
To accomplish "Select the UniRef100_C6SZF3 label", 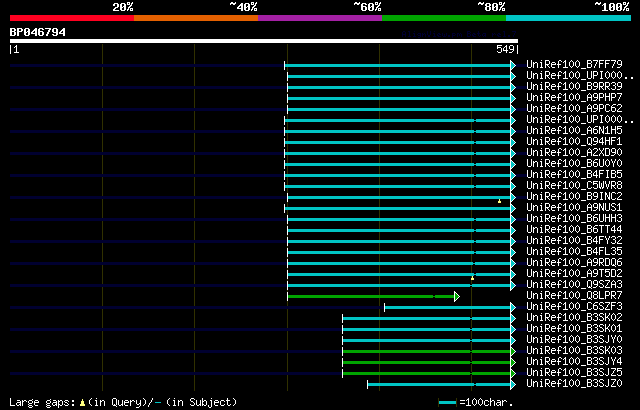I will click(574, 307).
